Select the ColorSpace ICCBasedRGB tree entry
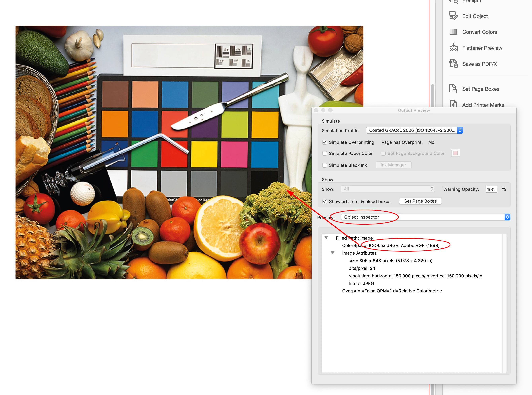Viewport: 532px width, 395px height. click(x=391, y=245)
